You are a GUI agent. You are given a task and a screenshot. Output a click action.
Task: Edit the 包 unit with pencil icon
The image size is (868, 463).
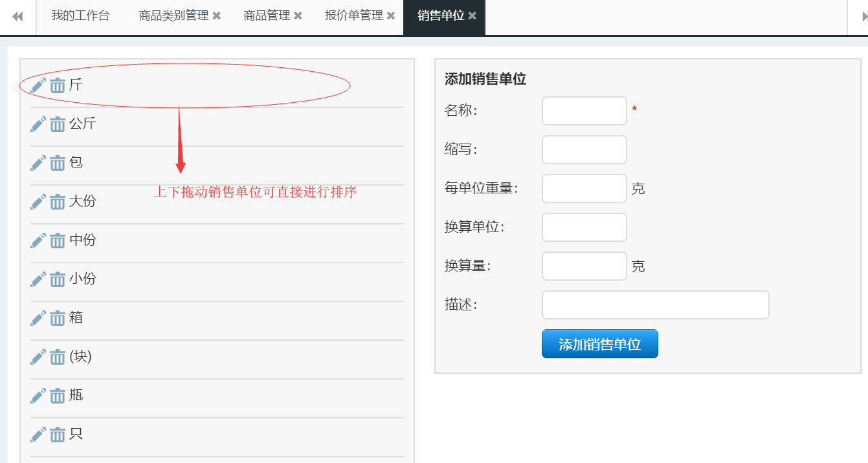[38, 163]
